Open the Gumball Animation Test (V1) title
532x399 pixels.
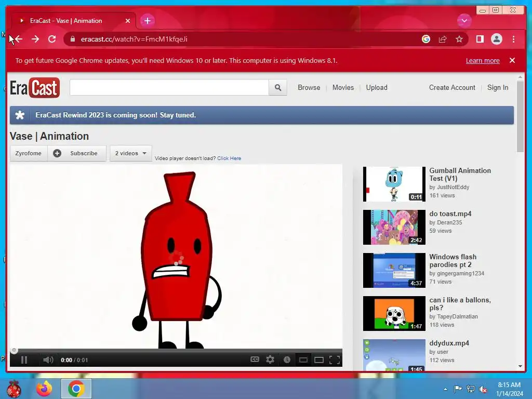[x=460, y=175]
